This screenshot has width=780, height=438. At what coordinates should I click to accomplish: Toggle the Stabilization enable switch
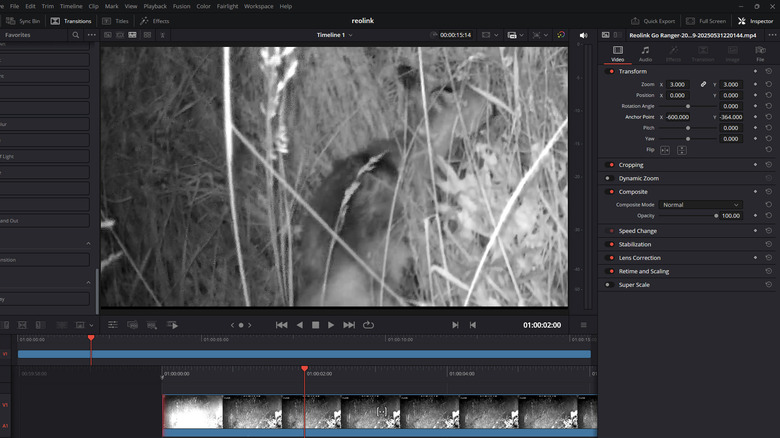[x=611, y=244]
